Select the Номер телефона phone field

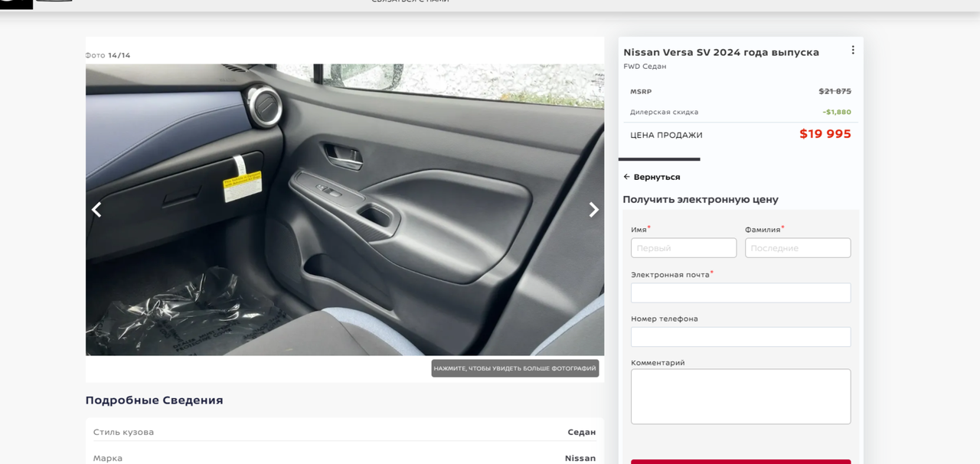(740, 337)
